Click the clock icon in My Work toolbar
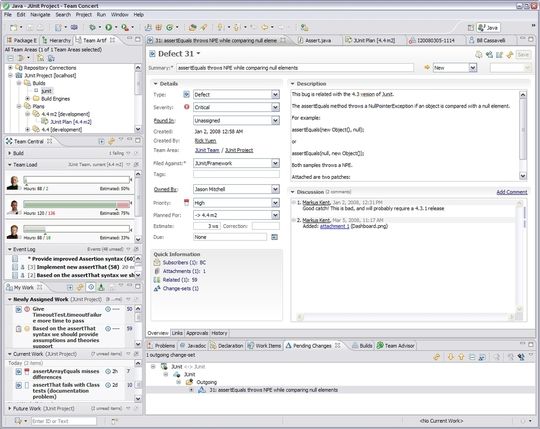The width and height of the screenshot is (540, 429). [x=91, y=287]
